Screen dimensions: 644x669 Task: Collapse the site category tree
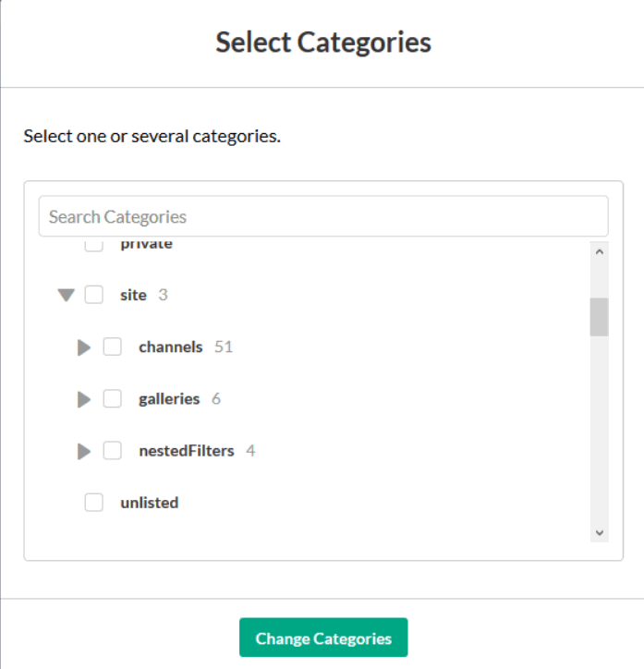[x=66, y=296]
